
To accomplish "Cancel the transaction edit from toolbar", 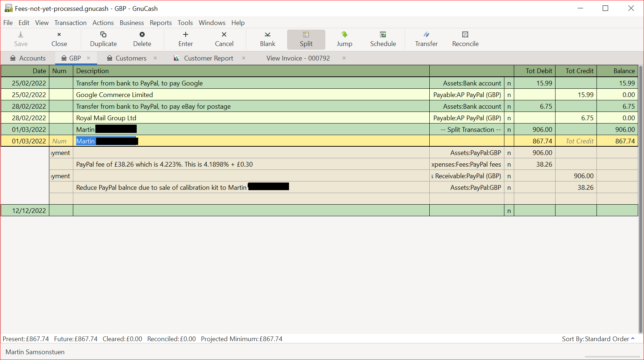I will click(x=224, y=39).
